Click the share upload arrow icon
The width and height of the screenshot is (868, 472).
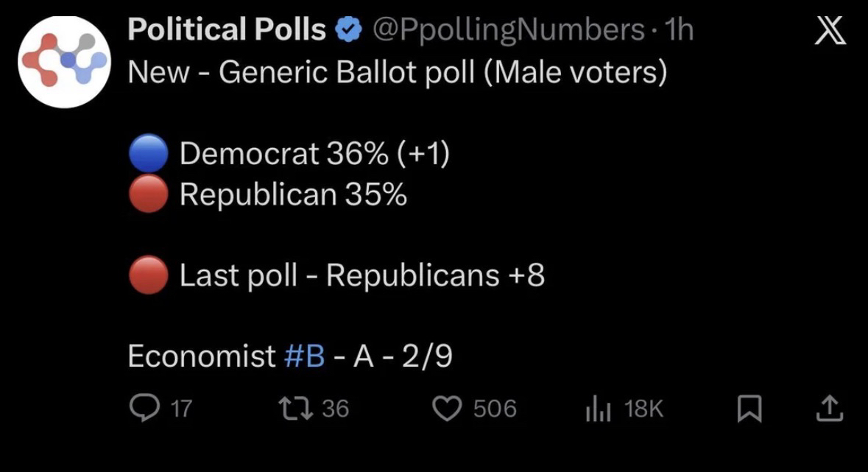pyautogui.click(x=828, y=408)
